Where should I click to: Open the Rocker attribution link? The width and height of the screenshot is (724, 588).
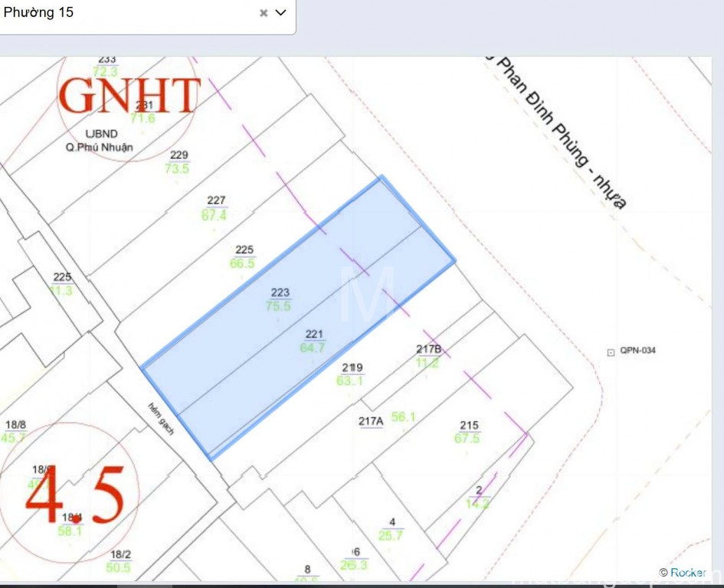point(687,572)
